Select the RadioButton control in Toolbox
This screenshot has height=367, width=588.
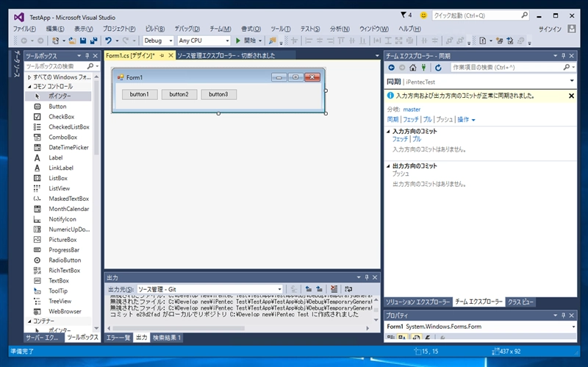tap(65, 260)
